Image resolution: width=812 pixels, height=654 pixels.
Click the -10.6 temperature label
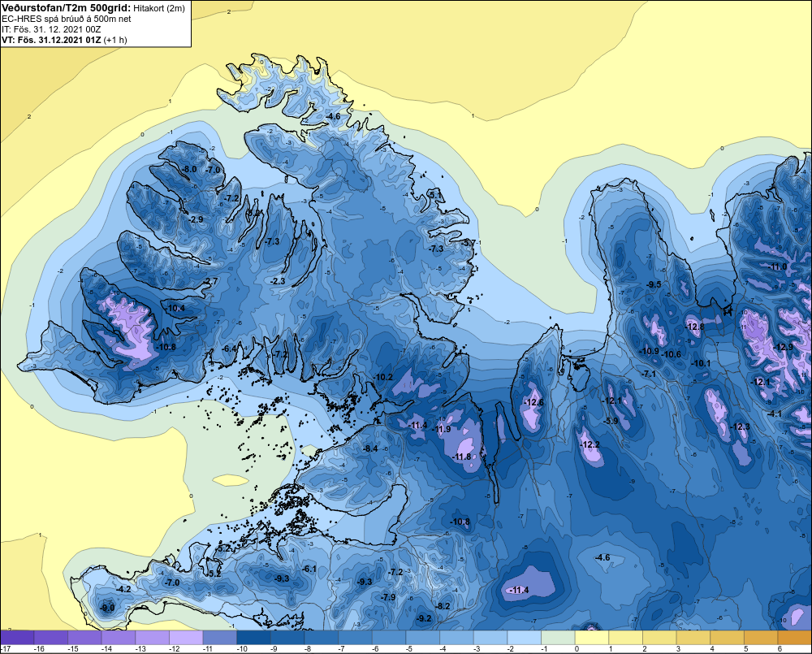tap(672, 354)
